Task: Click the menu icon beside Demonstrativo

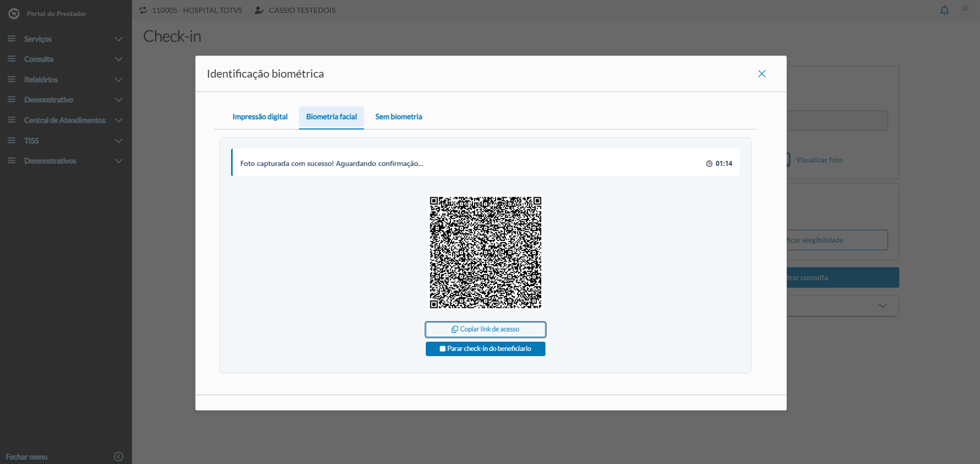Action: [11, 100]
